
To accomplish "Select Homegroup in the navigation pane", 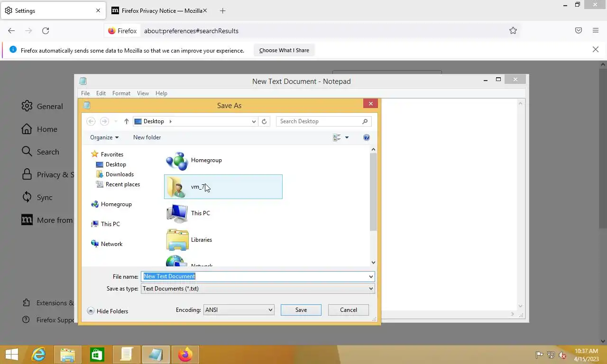I will pos(111,204).
